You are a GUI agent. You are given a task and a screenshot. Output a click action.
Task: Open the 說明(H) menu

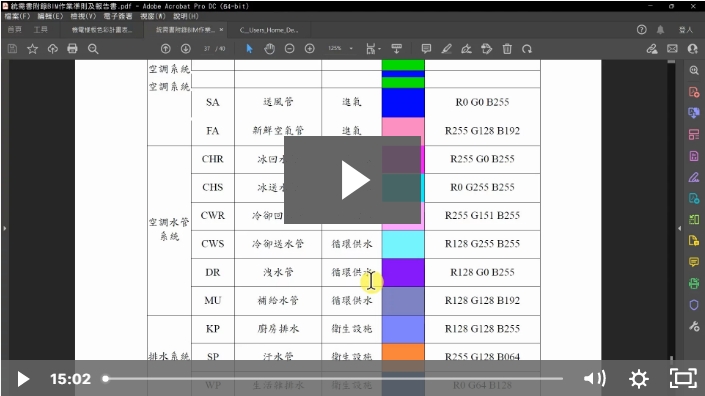186,16
